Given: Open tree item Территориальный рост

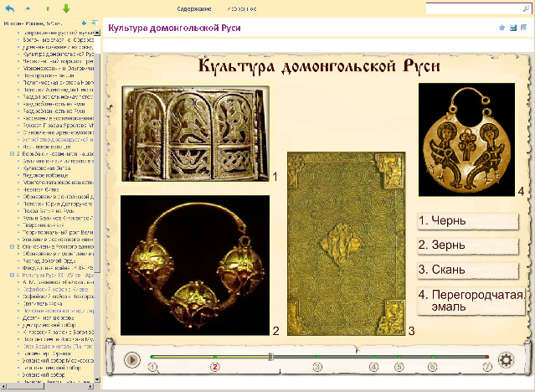Looking at the screenshot, I should pyautogui.click(x=58, y=232).
